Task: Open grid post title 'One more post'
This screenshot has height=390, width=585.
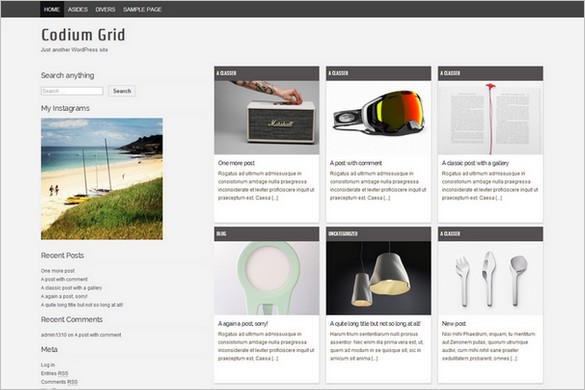Action: (x=236, y=163)
